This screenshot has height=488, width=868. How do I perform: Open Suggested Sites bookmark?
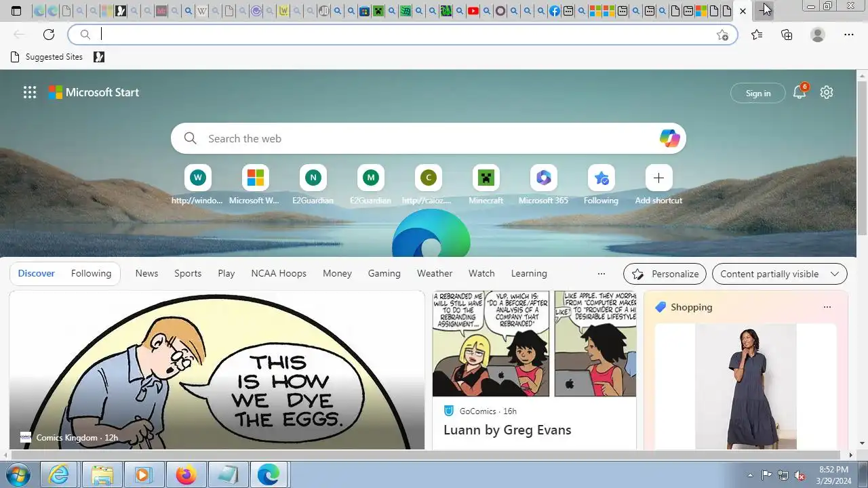(47, 57)
